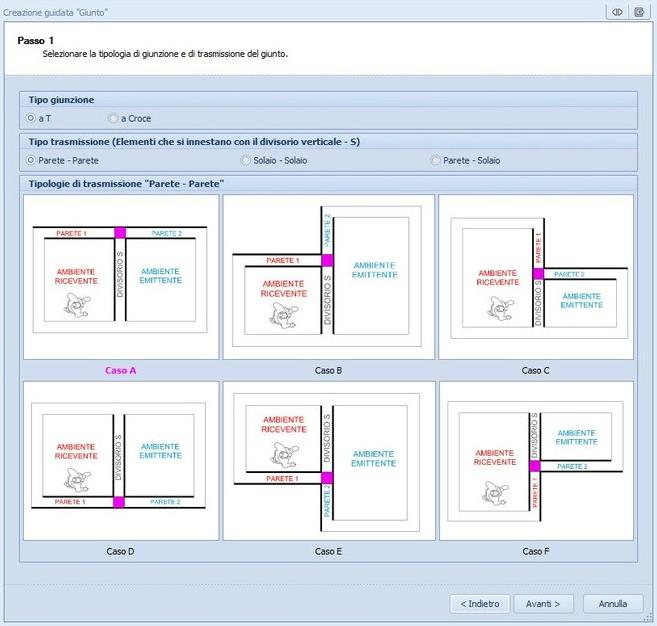657x626 pixels.
Task: Click the 'Tipologie di trasmissione' section header
Action: (x=126, y=184)
